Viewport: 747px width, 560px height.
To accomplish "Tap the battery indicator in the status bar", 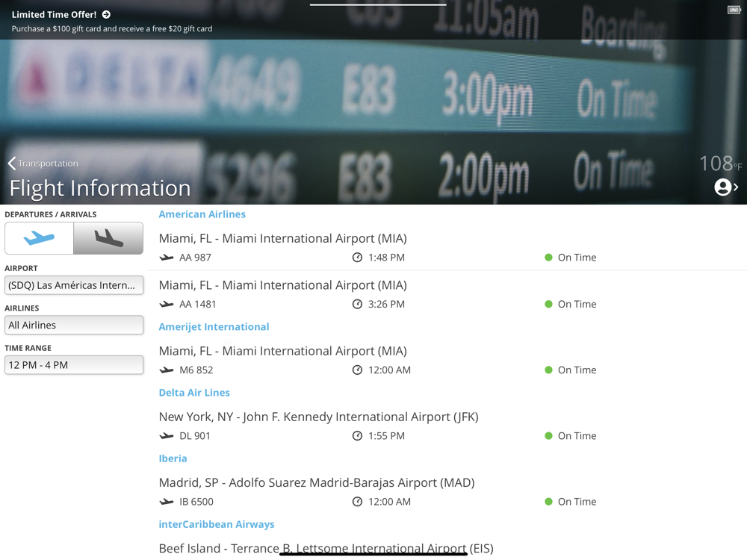I will pyautogui.click(x=734, y=10).
